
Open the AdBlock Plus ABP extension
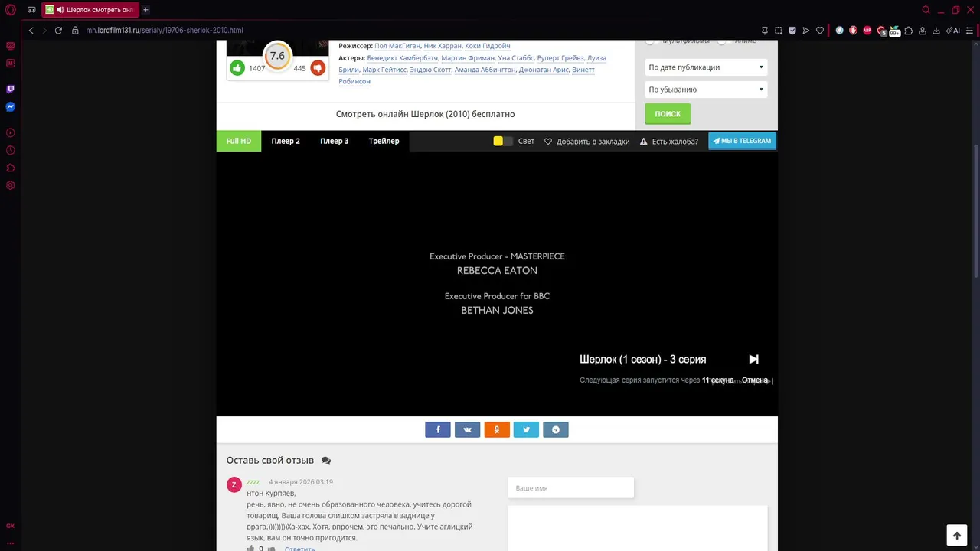[867, 31]
